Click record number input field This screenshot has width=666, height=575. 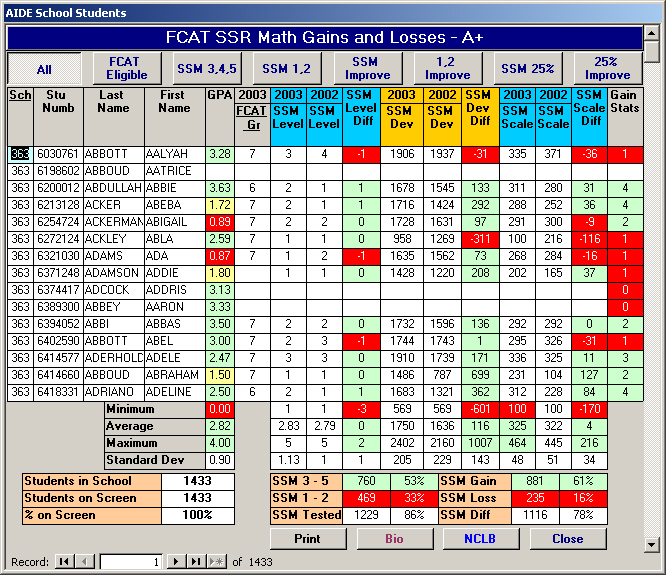[130, 561]
